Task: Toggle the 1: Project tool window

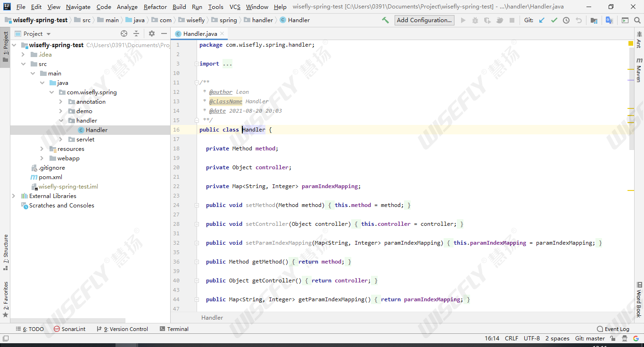Action: (x=5, y=48)
